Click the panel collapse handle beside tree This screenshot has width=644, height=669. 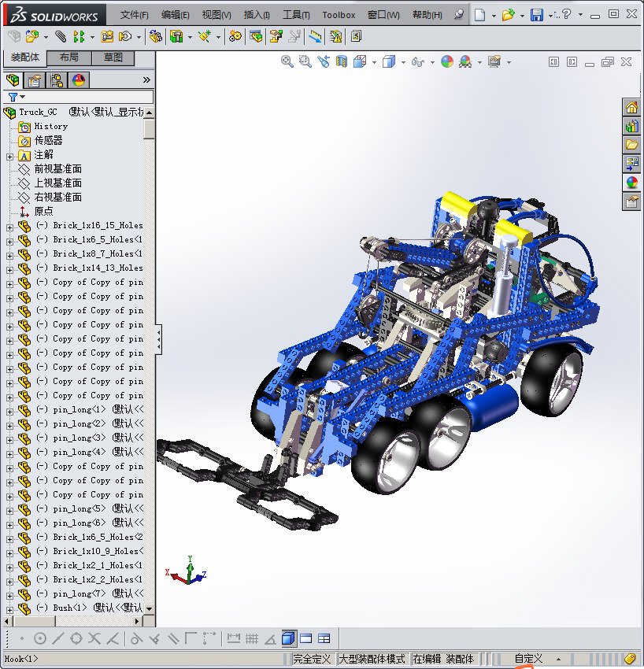click(159, 340)
